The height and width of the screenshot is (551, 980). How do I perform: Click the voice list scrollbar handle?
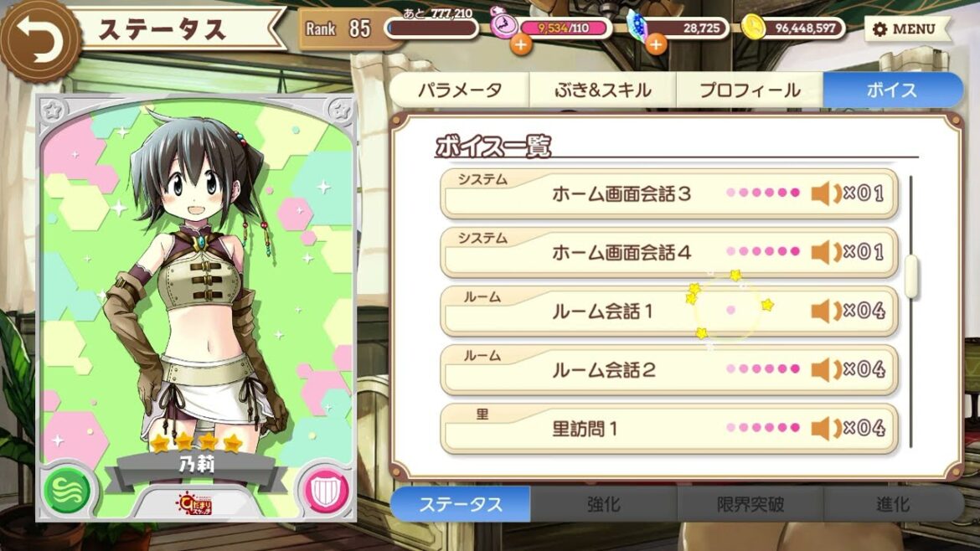point(912,276)
